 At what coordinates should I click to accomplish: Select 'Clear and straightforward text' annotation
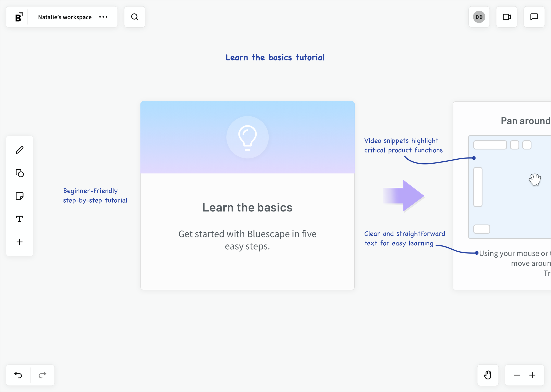[x=405, y=239]
